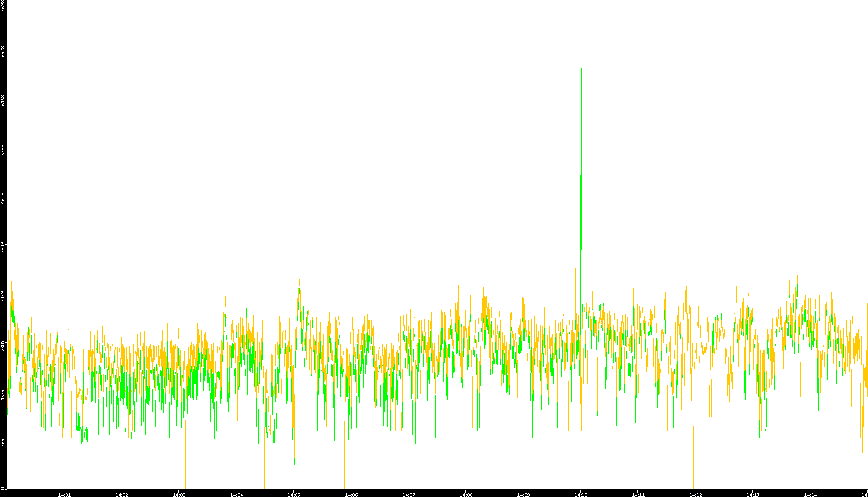Select the 14:12 time label
Screen dimensions: 868x497
click(x=695, y=495)
